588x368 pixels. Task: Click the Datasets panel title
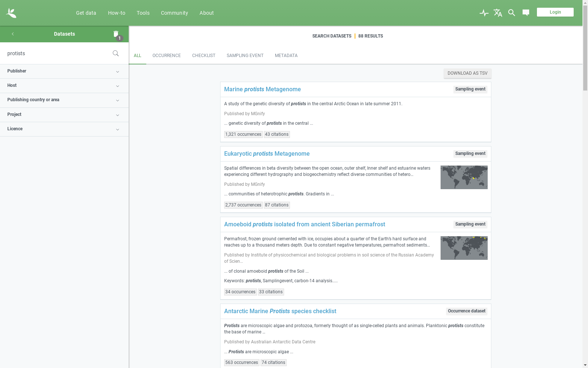64,34
